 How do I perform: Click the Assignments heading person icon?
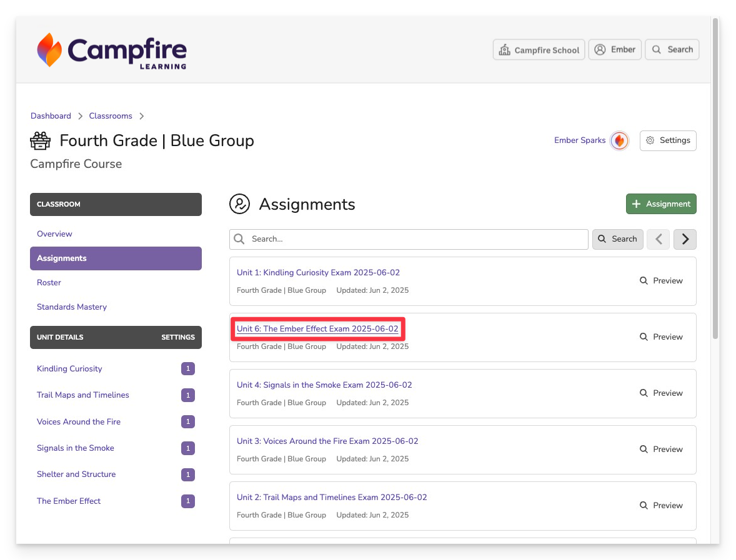point(239,204)
